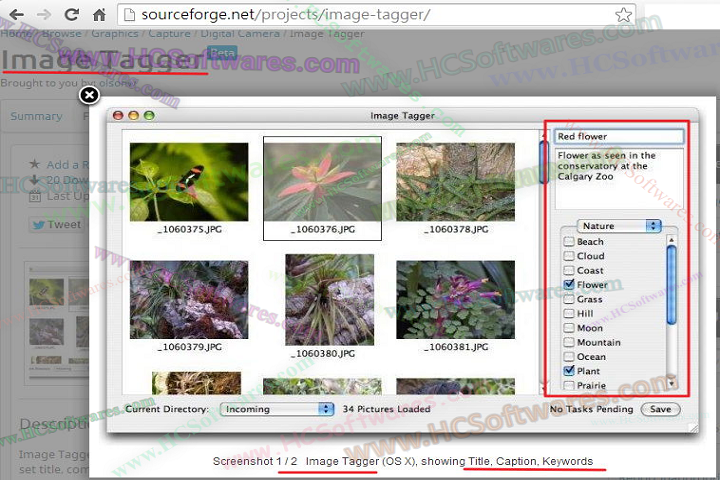Check the Cloud keyword
Viewport: 720px width, 480px height.
coord(569,256)
